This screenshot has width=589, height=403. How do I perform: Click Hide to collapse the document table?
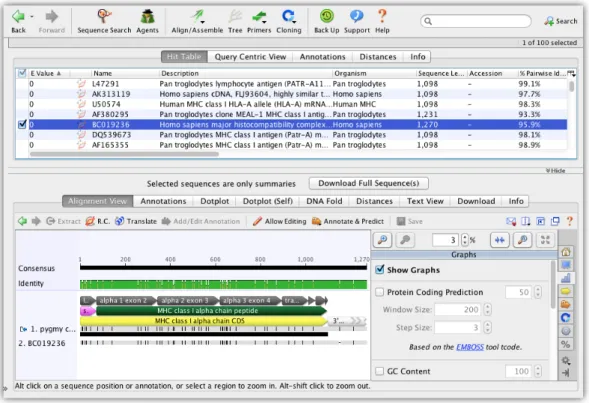pos(556,171)
